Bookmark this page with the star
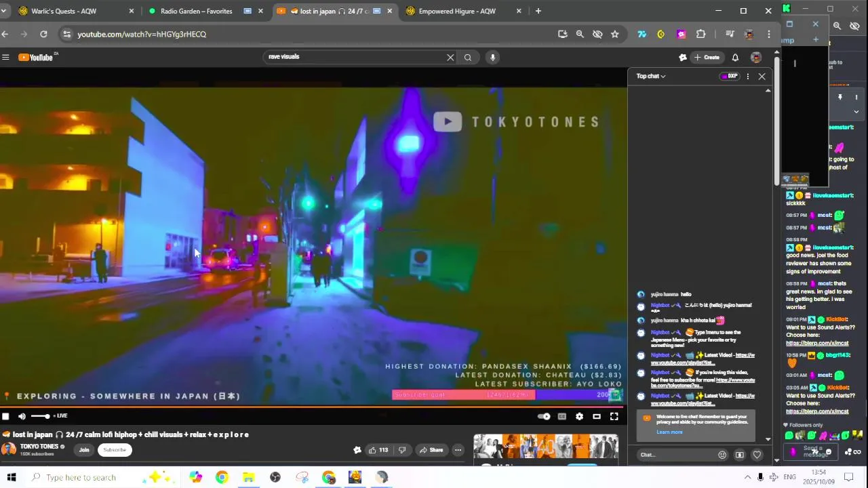The image size is (868, 488). pos(614,34)
